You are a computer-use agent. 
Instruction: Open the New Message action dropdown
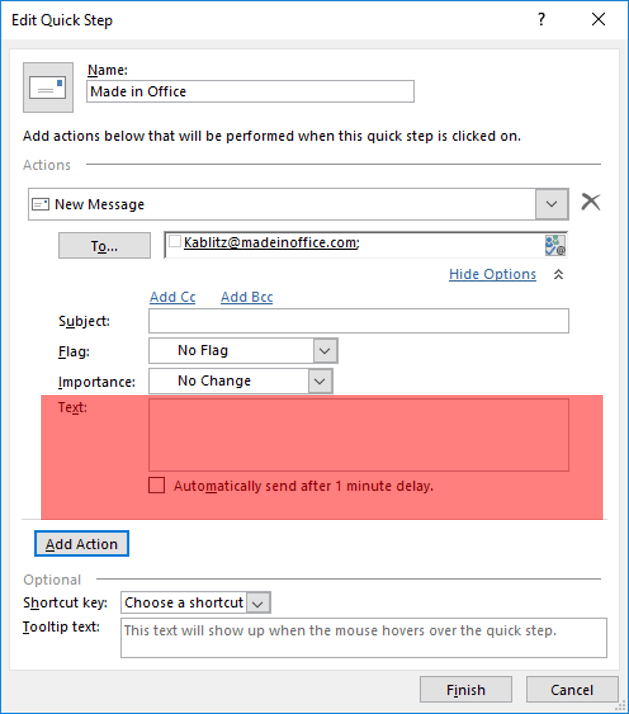point(552,204)
